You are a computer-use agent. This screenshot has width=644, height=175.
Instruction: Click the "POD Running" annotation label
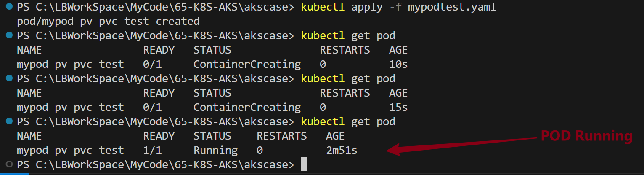tap(586, 136)
